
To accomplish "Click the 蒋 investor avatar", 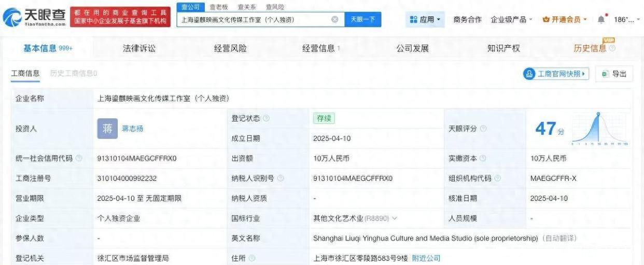I will pos(107,129).
